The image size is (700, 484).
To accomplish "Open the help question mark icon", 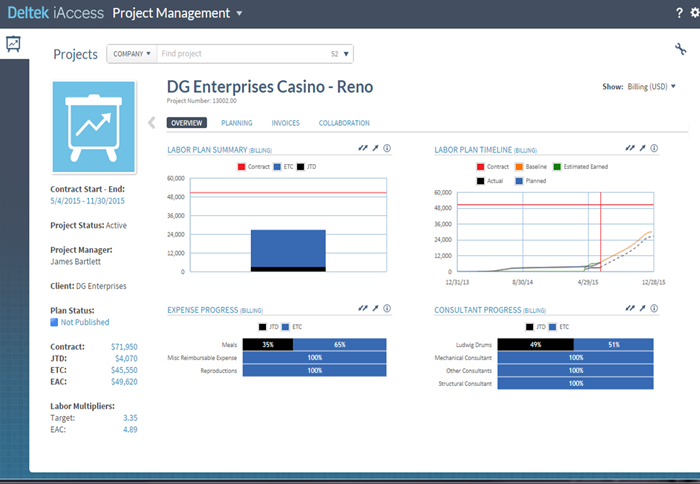I will (x=679, y=13).
